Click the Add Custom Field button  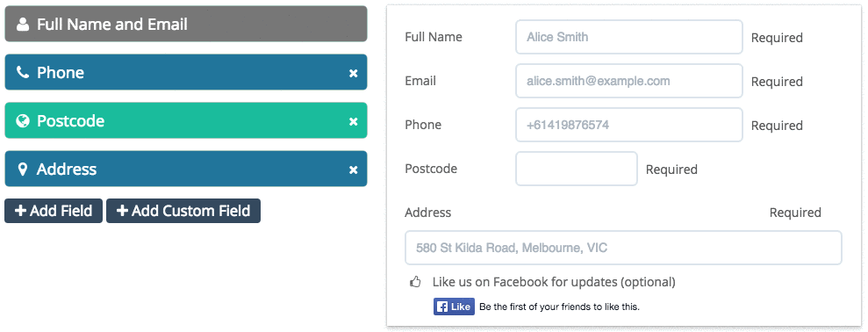click(x=183, y=211)
